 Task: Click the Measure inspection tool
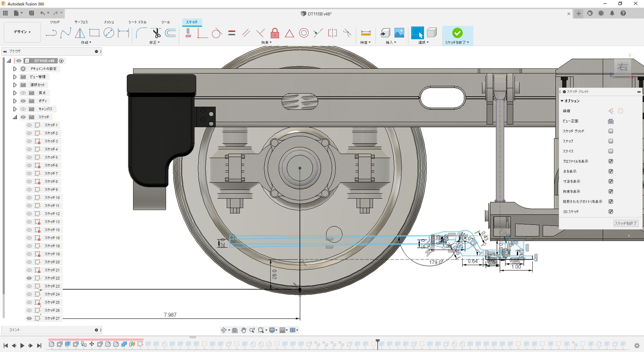pos(366,33)
